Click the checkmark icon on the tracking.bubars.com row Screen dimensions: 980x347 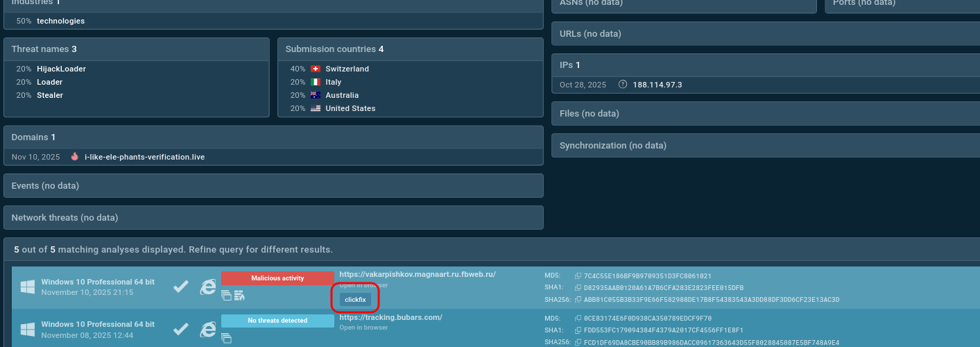pos(181,329)
